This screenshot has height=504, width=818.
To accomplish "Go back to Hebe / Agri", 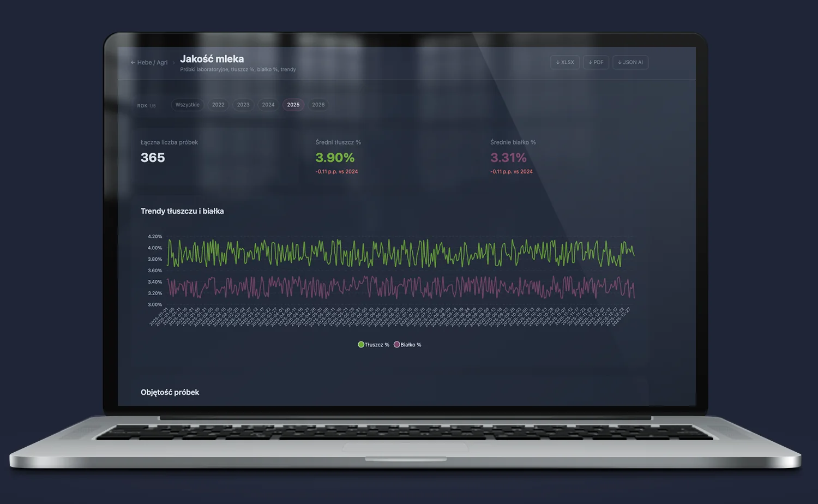I will 149,63.
